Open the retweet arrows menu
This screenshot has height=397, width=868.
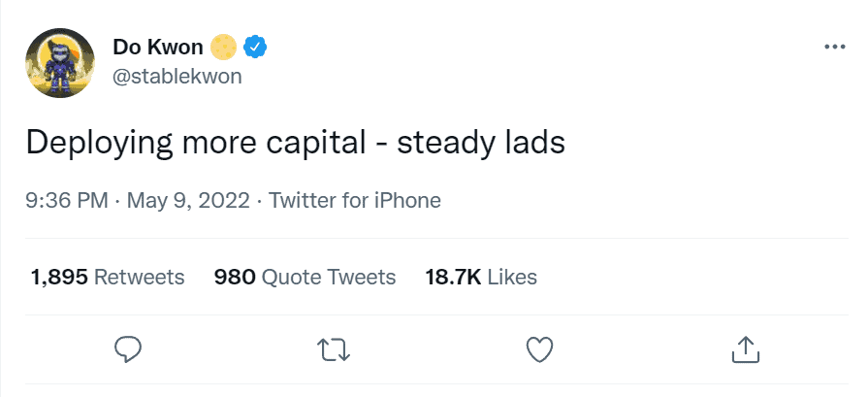click(334, 348)
